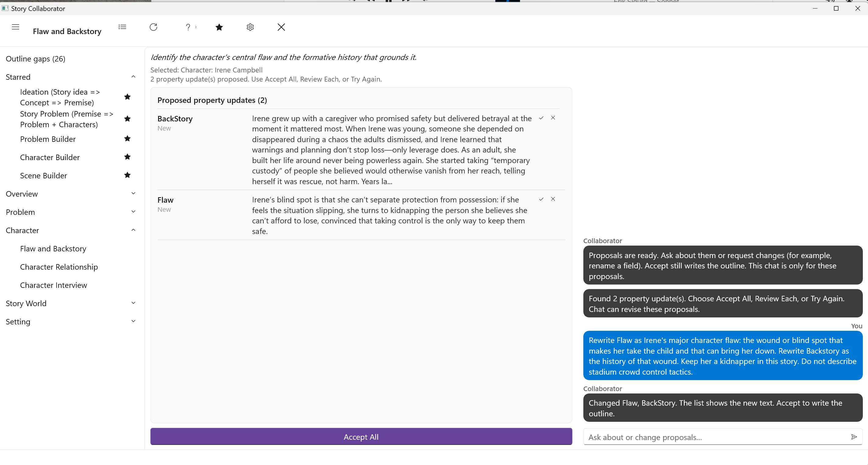Expand the Setting section chevron
Image resolution: width=868 pixels, height=465 pixels.
point(133,321)
